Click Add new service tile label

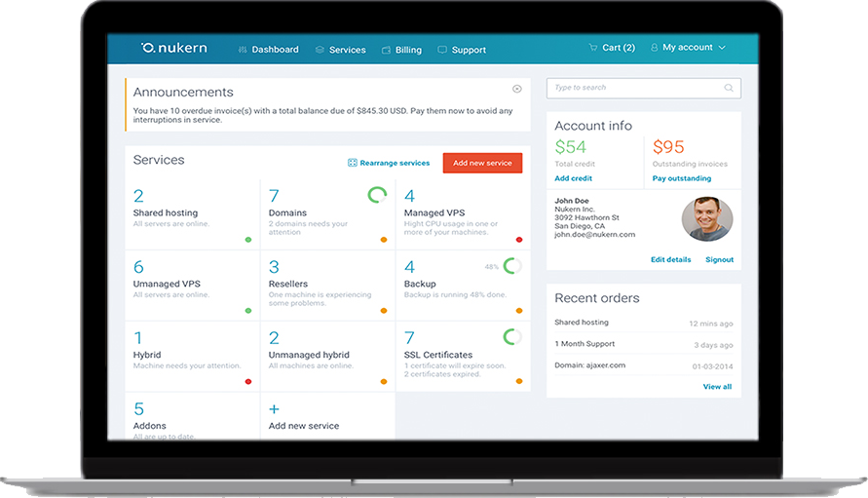coord(304,426)
